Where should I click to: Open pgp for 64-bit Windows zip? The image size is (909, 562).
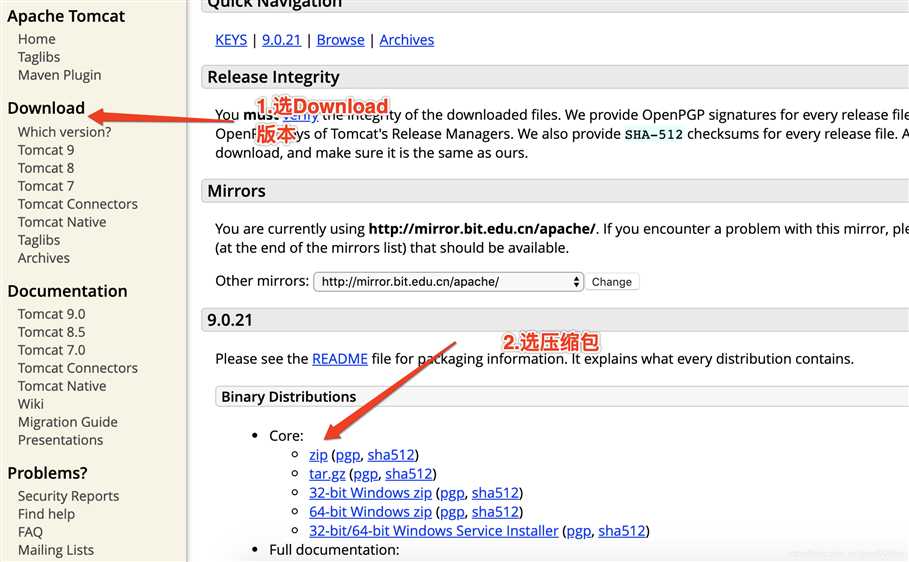click(452, 512)
